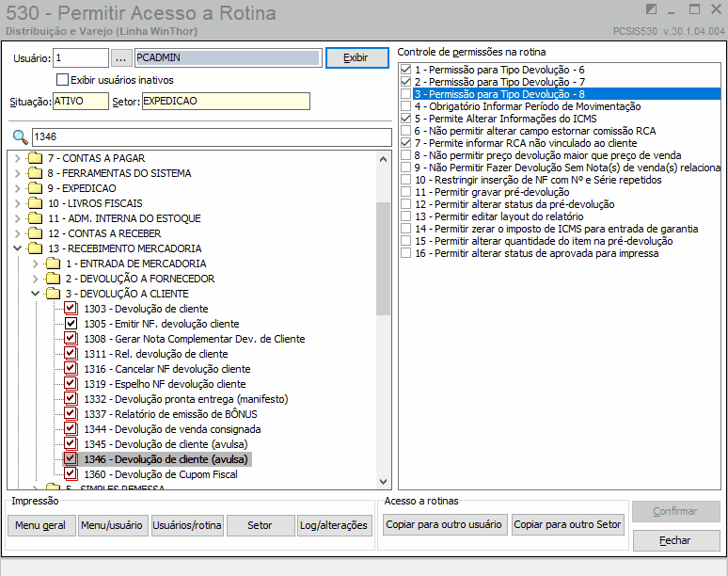Collapse the 13 - RECEBIMENTO MERCADORIA node

tap(18, 248)
